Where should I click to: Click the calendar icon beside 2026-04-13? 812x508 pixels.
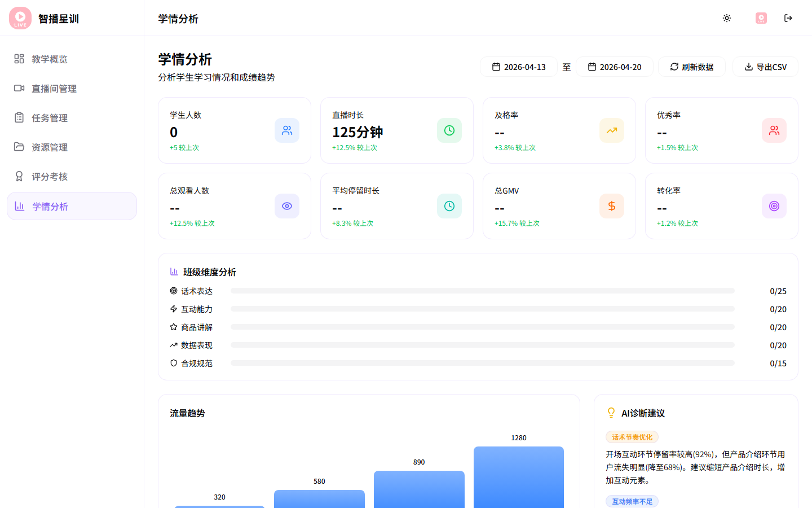pyautogui.click(x=496, y=67)
